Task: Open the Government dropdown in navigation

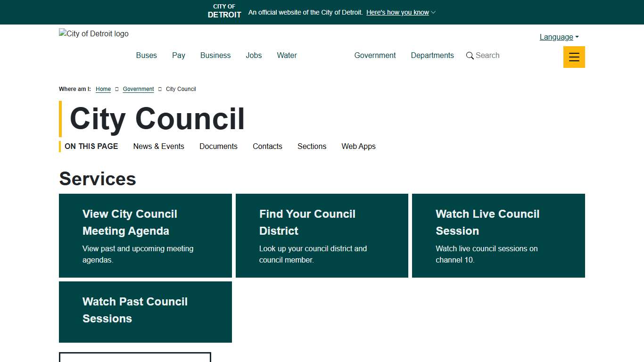Action: point(375,55)
